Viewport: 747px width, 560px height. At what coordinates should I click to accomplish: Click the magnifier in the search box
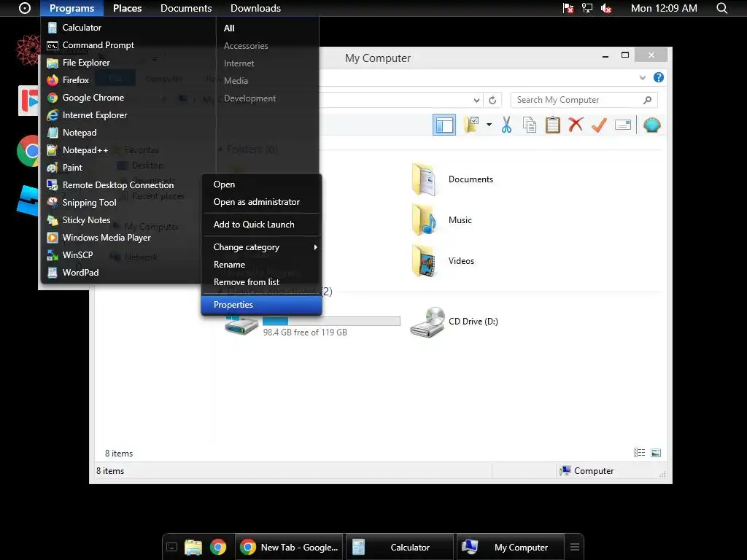tap(647, 100)
